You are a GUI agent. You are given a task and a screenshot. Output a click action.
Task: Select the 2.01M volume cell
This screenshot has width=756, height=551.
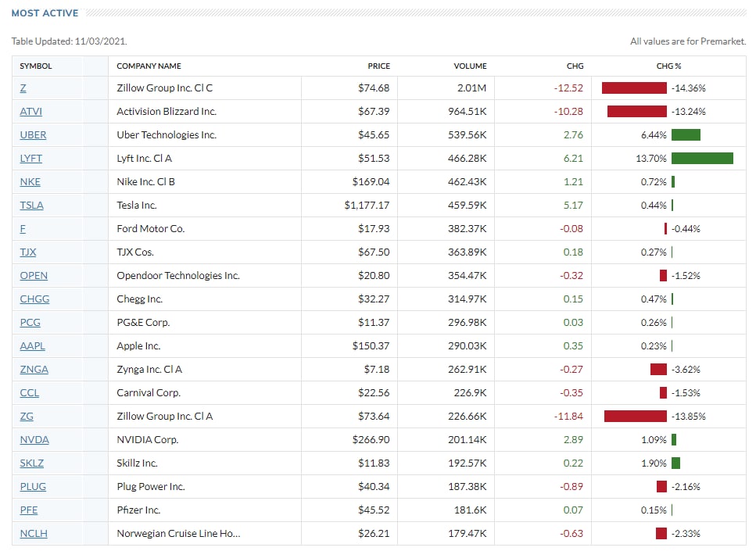(x=472, y=88)
